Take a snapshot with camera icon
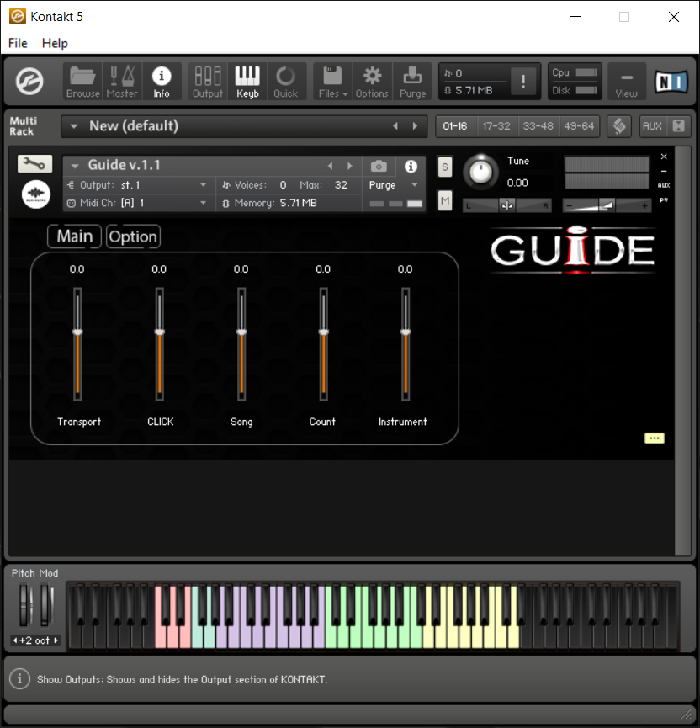 (379, 166)
